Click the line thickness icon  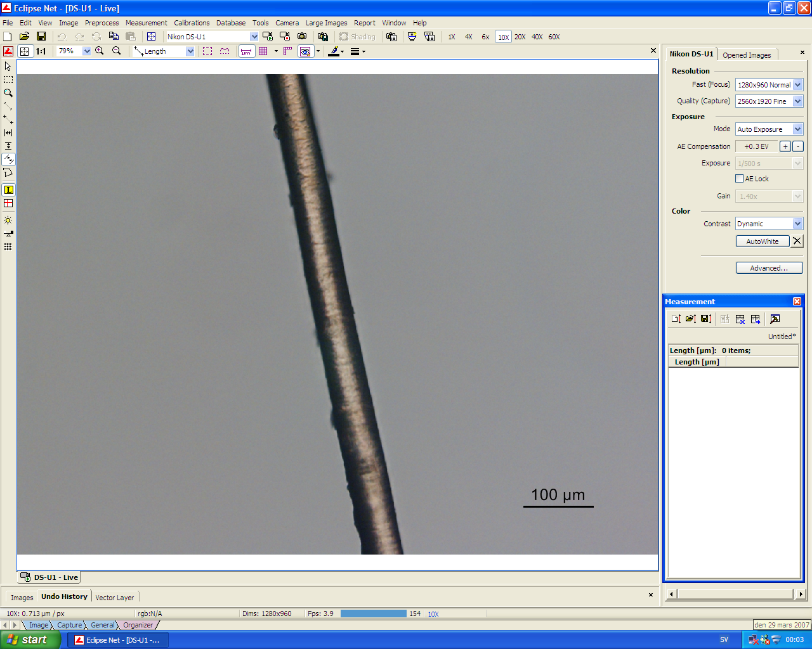coord(355,51)
